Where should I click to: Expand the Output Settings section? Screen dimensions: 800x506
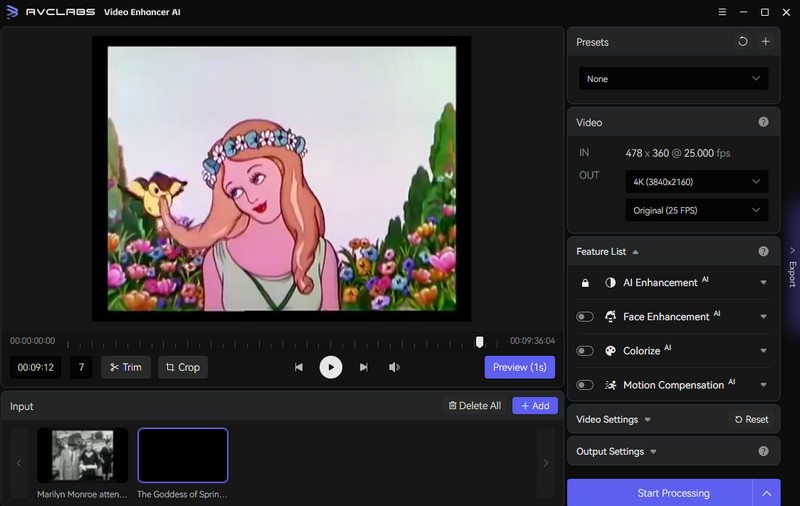click(x=653, y=452)
